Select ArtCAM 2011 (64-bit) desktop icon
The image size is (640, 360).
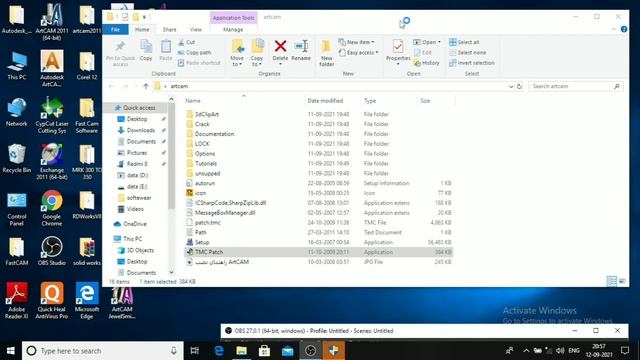pyautogui.click(x=52, y=22)
